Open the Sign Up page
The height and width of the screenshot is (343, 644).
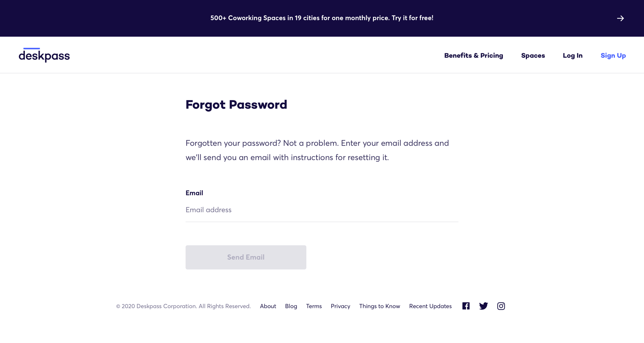coord(613,55)
